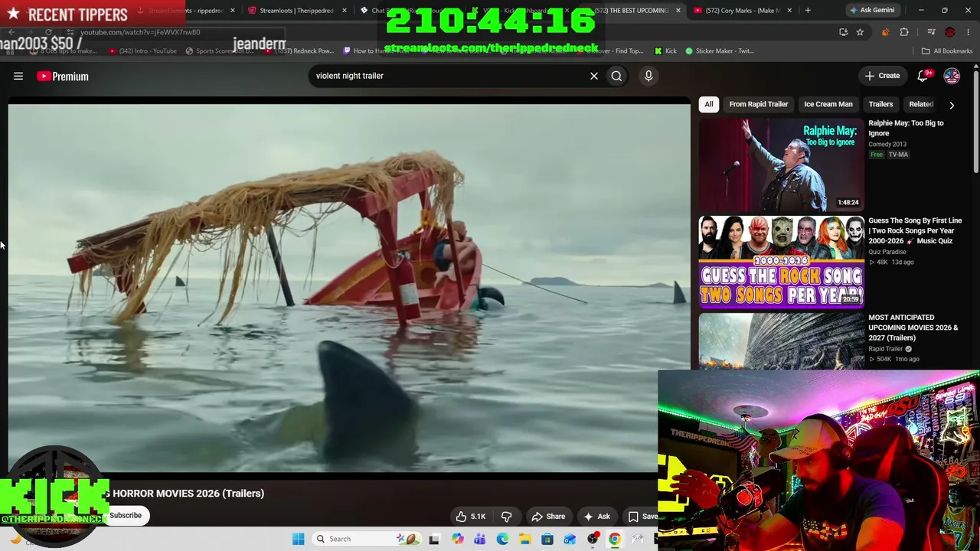
Task: Select the 'Trailers' filter chip
Action: click(x=881, y=104)
